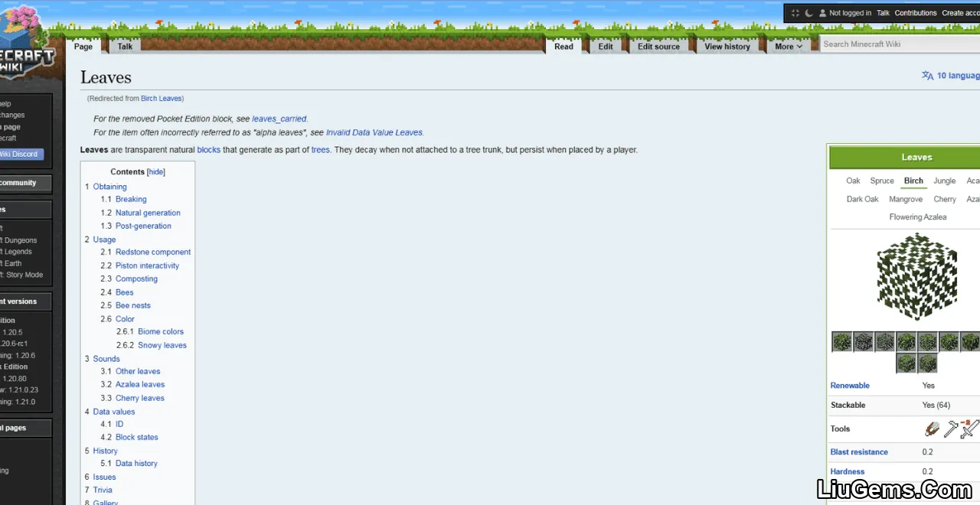Click the user avatar icon beside Not logged in

pos(823,13)
